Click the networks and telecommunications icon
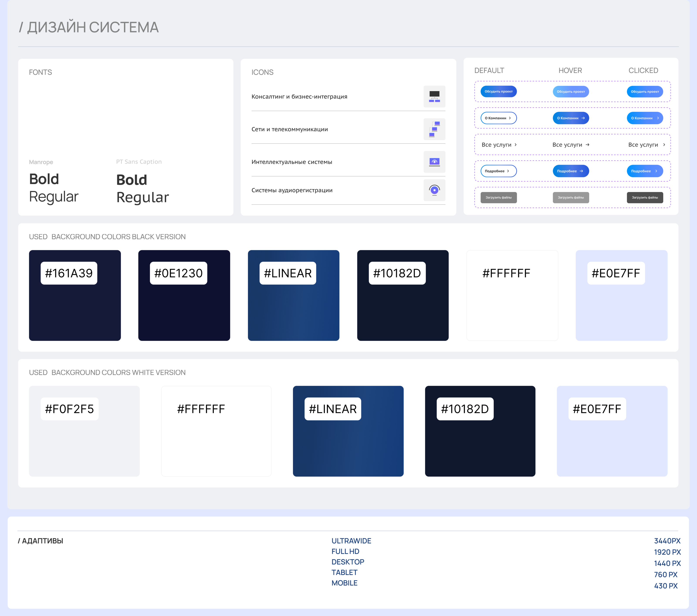Viewport: 697px width, 616px height. (x=434, y=129)
